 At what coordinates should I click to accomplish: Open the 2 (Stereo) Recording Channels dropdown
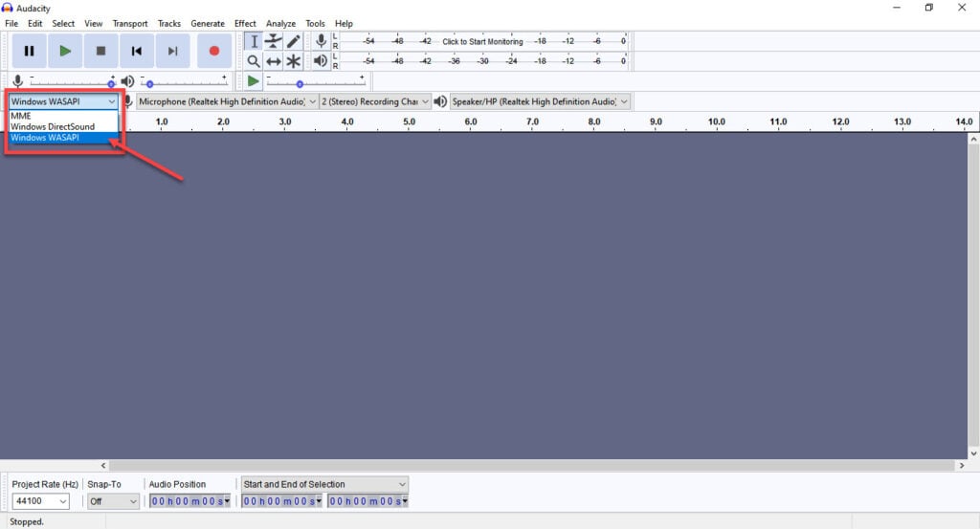(x=375, y=101)
